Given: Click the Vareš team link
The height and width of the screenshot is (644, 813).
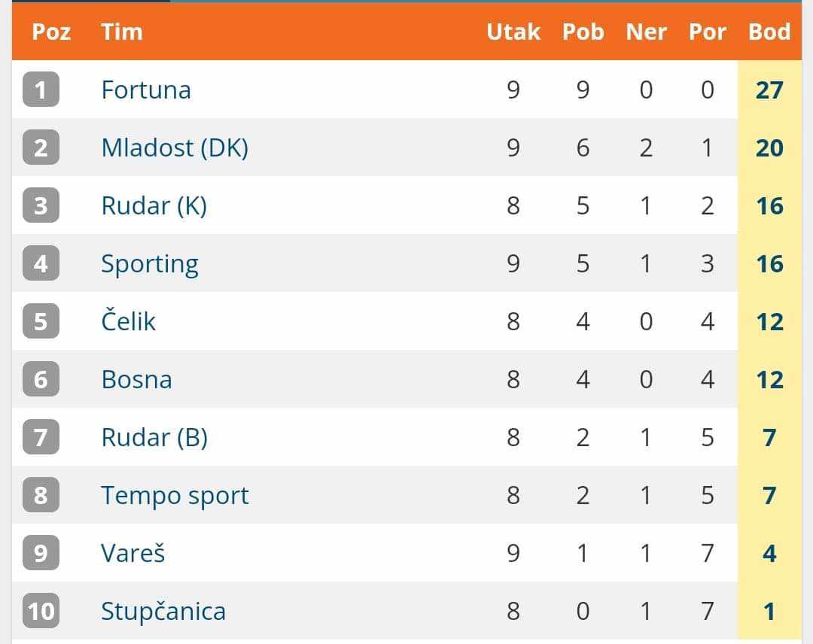Looking at the screenshot, I should click(x=133, y=554).
